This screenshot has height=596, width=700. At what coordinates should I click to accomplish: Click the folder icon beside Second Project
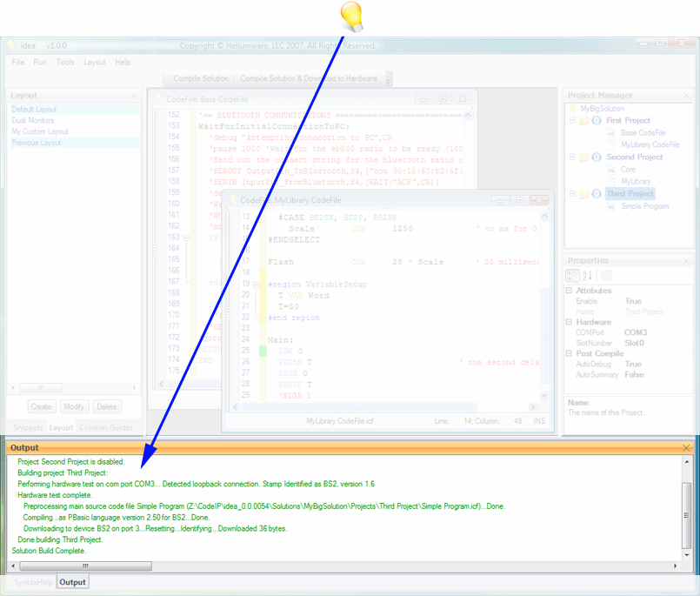583,157
